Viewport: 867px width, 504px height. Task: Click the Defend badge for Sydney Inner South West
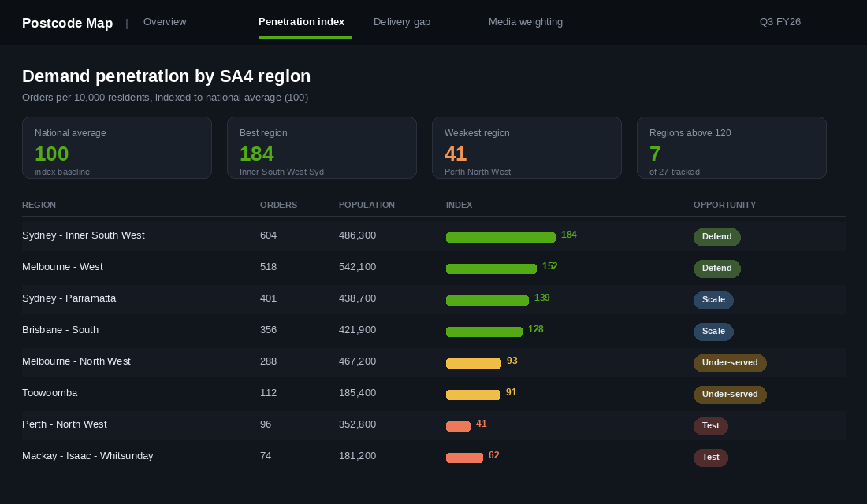[x=717, y=237]
